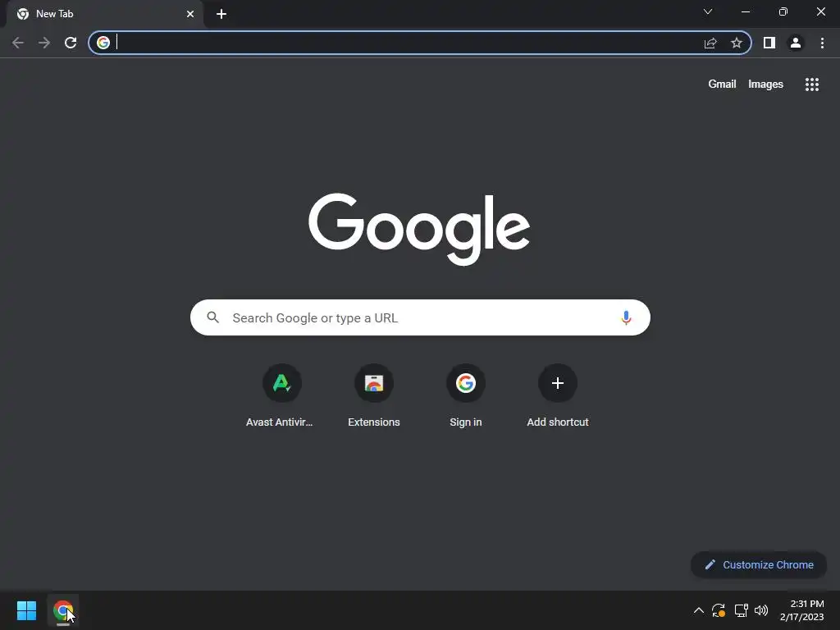Share this page via the share icon
Viewport: 840px width, 630px height.
[710, 43]
